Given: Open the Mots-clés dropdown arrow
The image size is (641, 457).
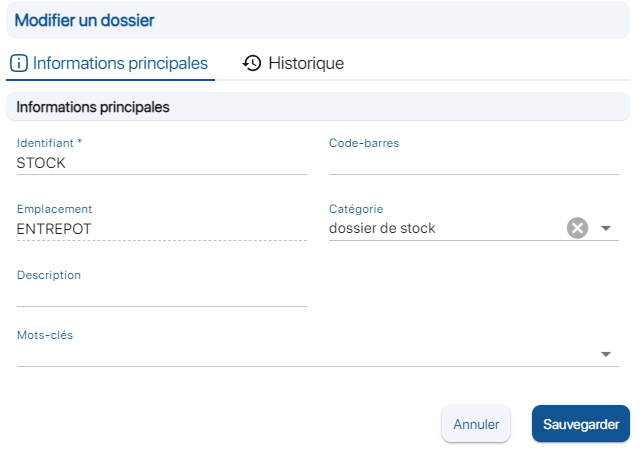Looking at the screenshot, I should [x=606, y=354].
